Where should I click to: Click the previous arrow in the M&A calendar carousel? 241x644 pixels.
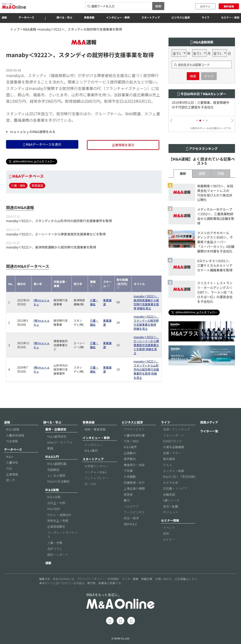[x=171, y=121]
